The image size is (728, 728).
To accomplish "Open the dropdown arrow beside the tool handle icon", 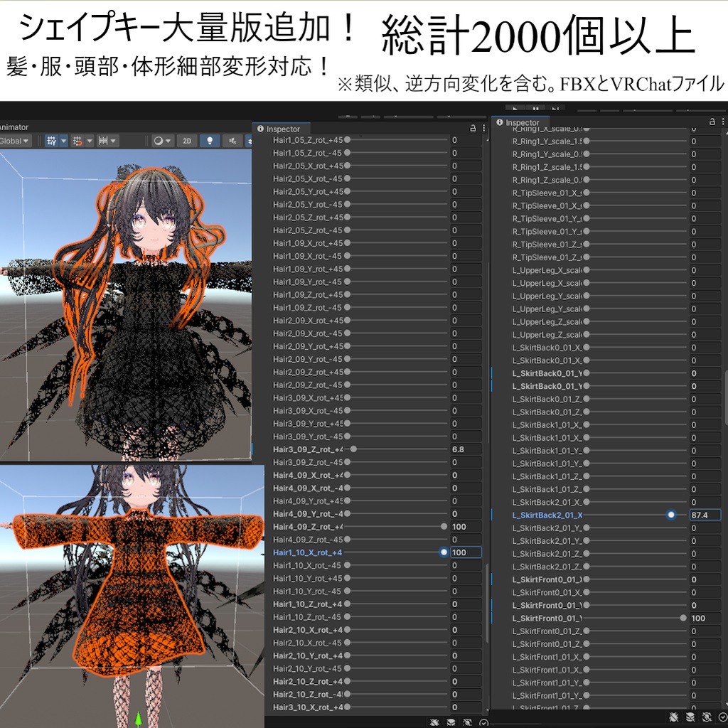I will tap(114, 141).
